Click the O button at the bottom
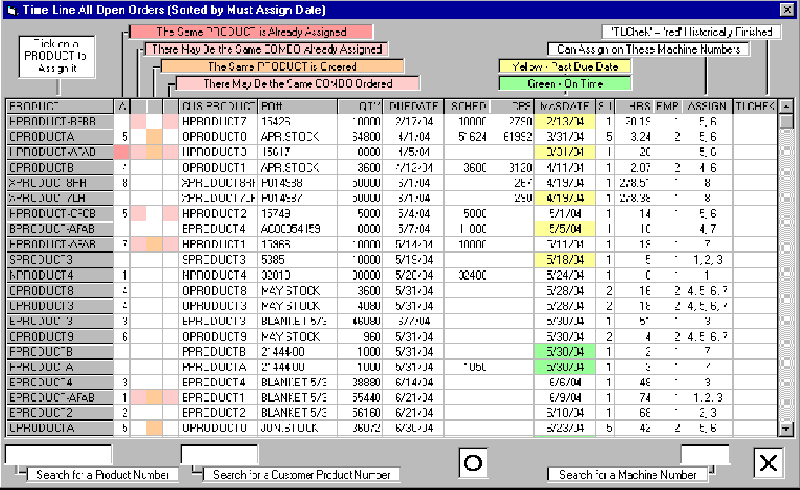The image size is (800, 490). tap(472, 463)
